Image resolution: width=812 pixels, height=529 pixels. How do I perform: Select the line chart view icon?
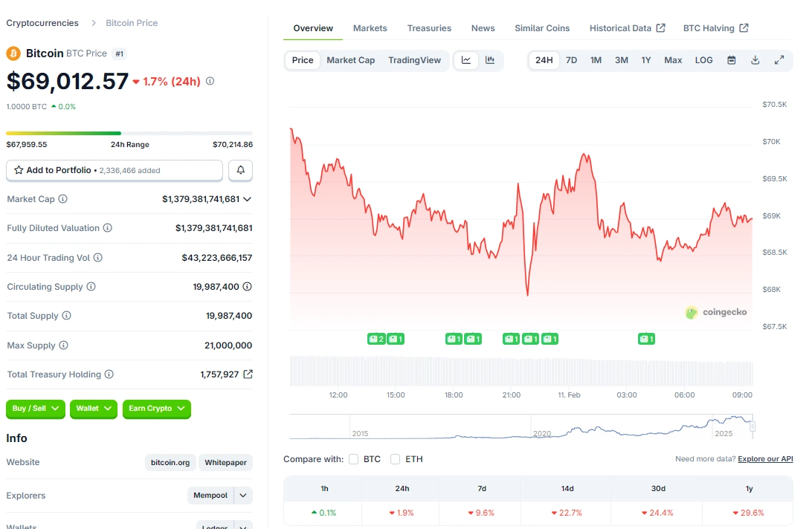click(466, 59)
